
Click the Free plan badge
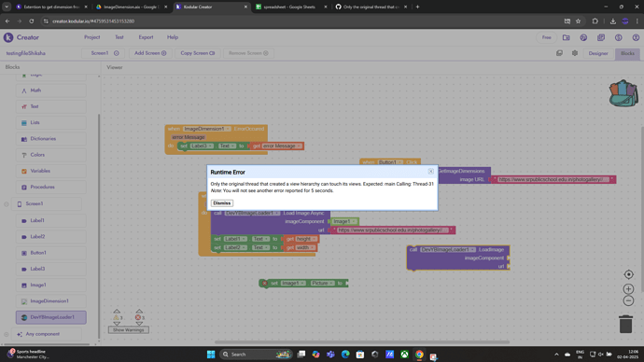click(x=546, y=37)
